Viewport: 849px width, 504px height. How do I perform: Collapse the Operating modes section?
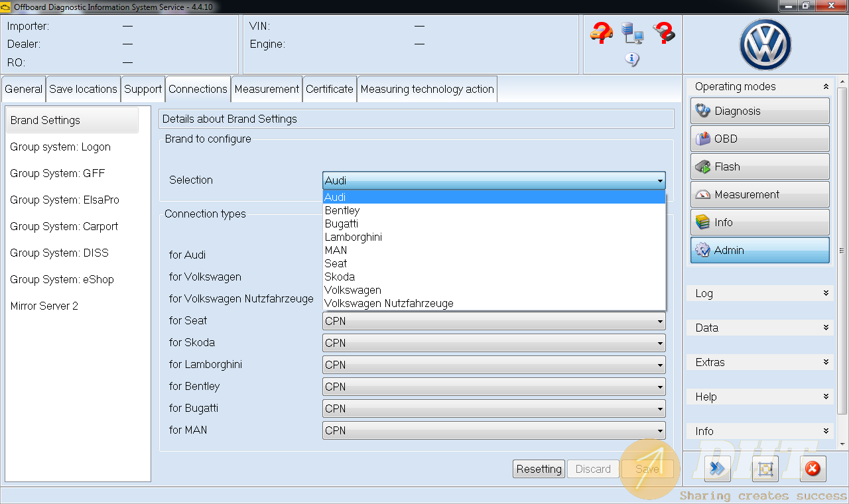click(826, 86)
